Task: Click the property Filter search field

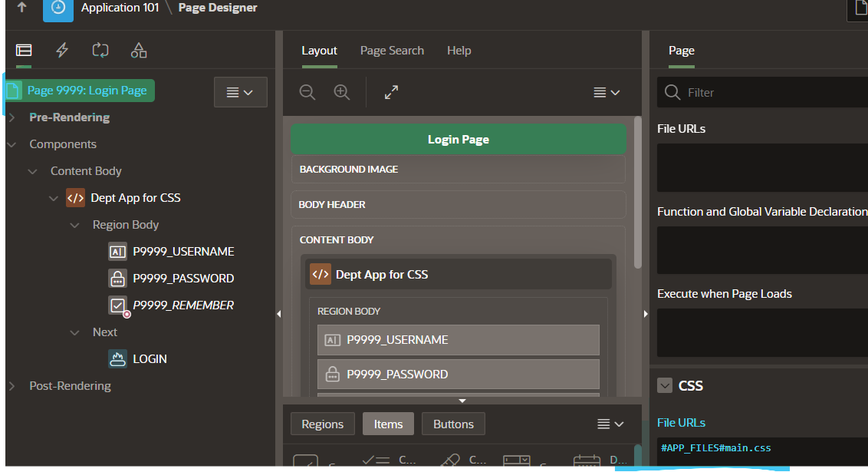Action: 767,92
